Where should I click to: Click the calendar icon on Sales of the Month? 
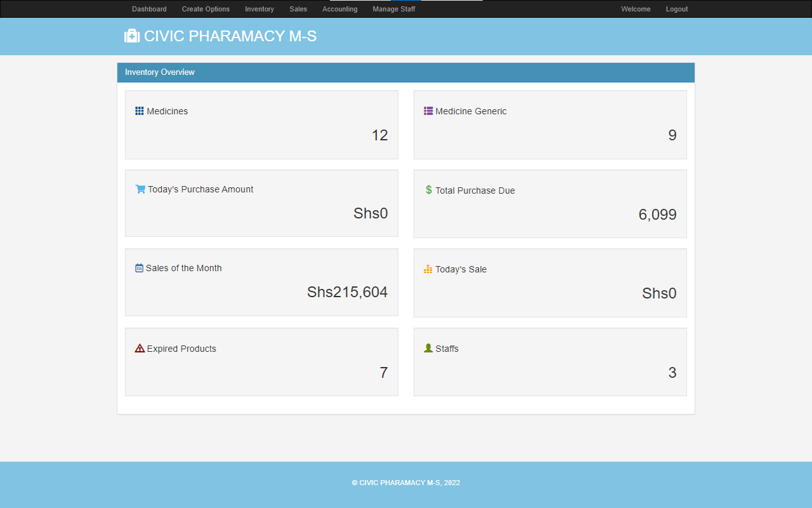[138, 267]
